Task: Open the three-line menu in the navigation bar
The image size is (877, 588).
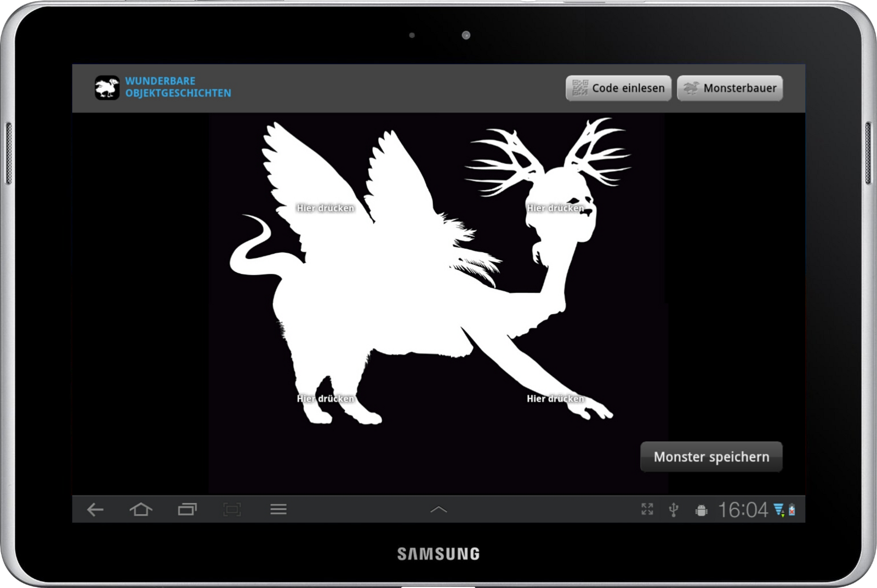Action: coord(278,510)
